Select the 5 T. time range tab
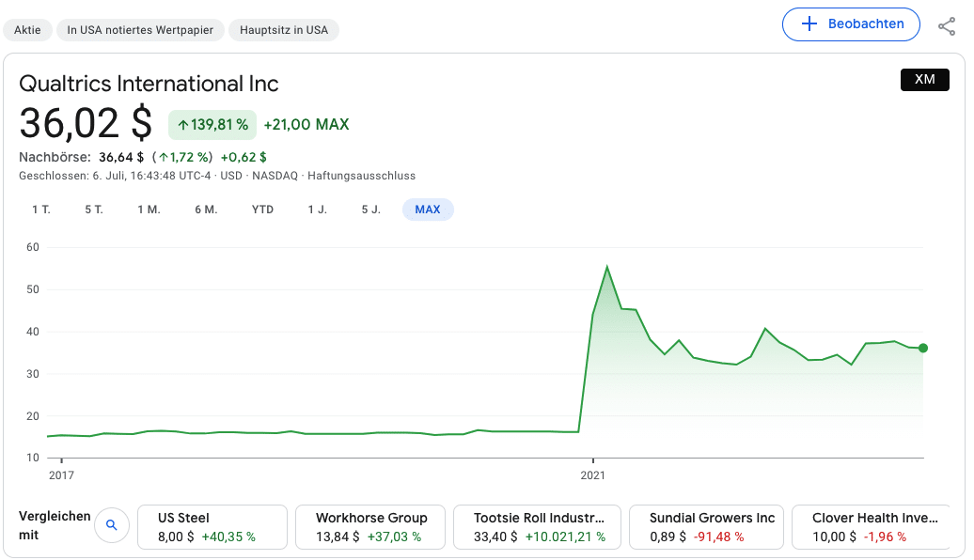The width and height of the screenshot is (974, 560). [x=94, y=210]
